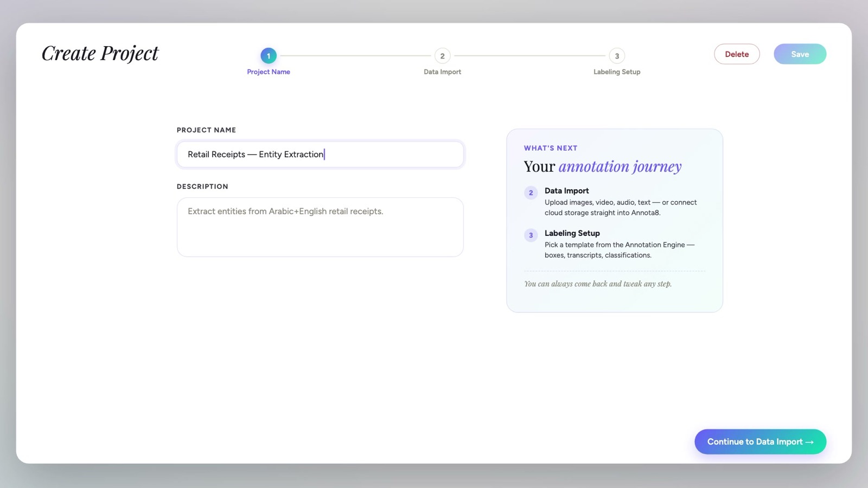Go to step 2 circle in stepper
Screen dimensions: 868x488
443,56
